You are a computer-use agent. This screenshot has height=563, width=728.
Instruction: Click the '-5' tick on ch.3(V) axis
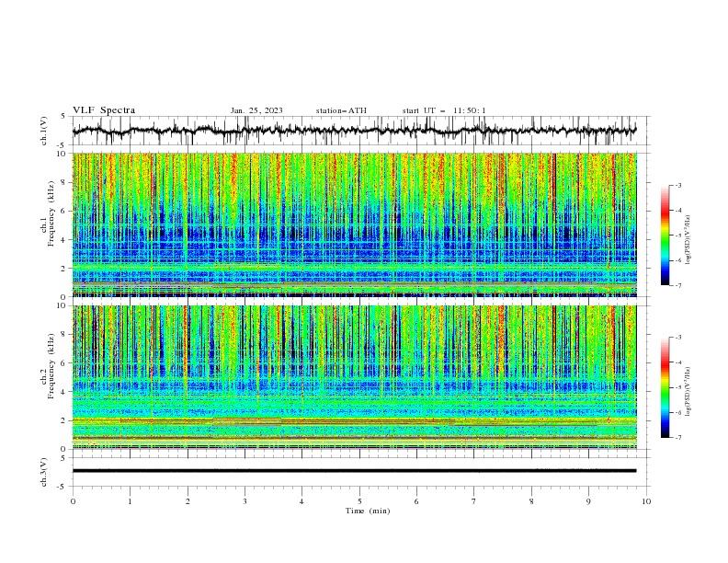click(x=61, y=487)
